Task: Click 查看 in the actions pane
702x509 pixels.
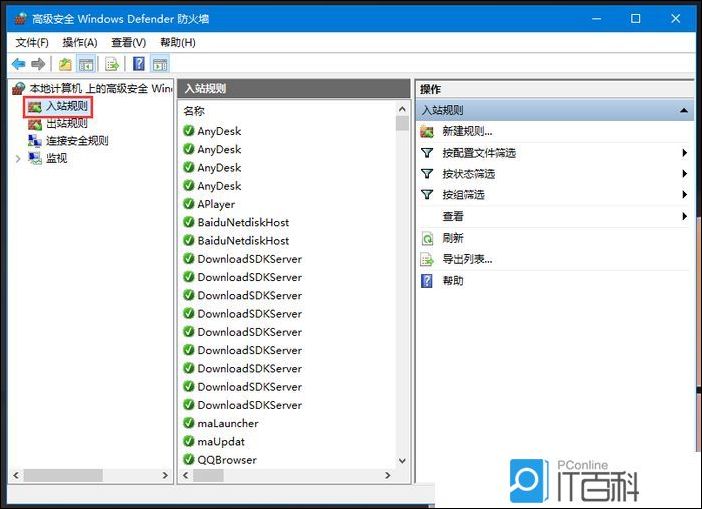Action: click(x=453, y=217)
